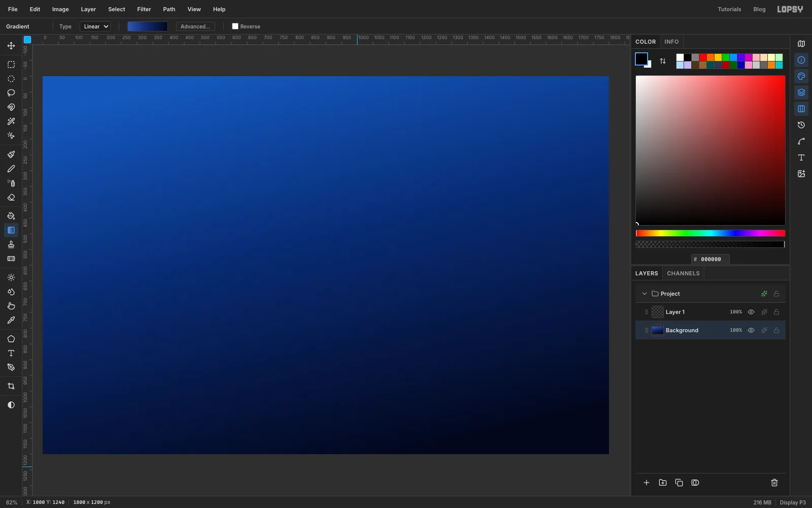Screen dimensions: 812x508
Task: Open the Image menu
Action: (60, 9)
